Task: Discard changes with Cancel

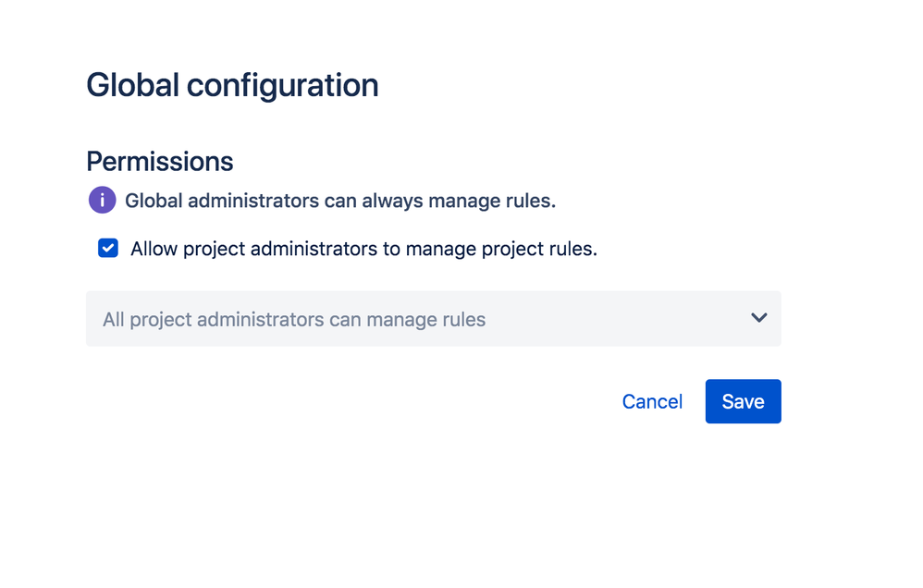Action: pos(652,401)
